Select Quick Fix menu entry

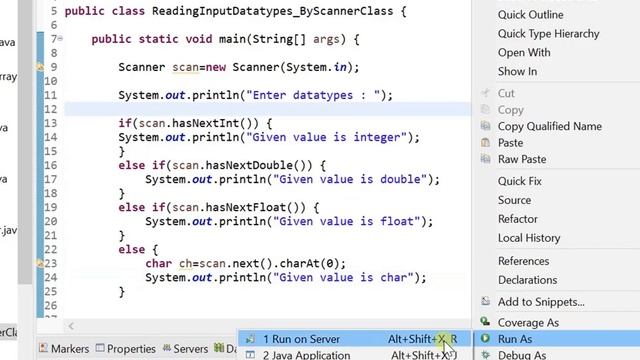pos(520,181)
